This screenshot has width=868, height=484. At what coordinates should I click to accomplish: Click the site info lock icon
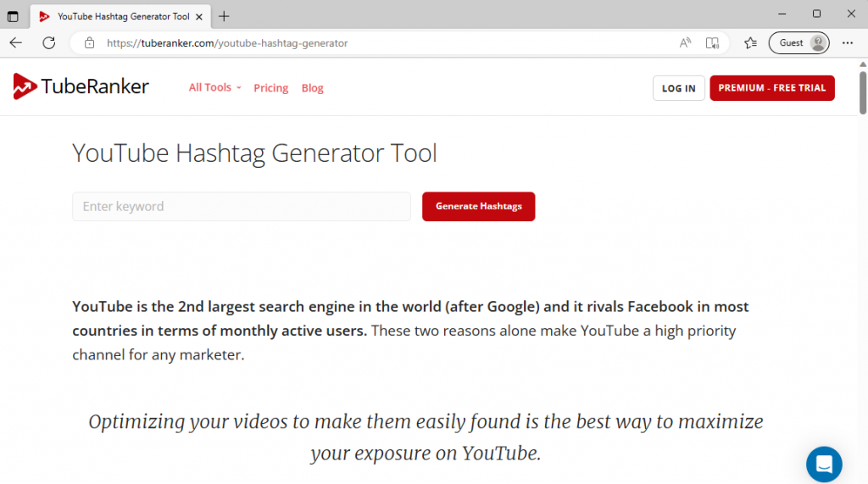click(90, 43)
